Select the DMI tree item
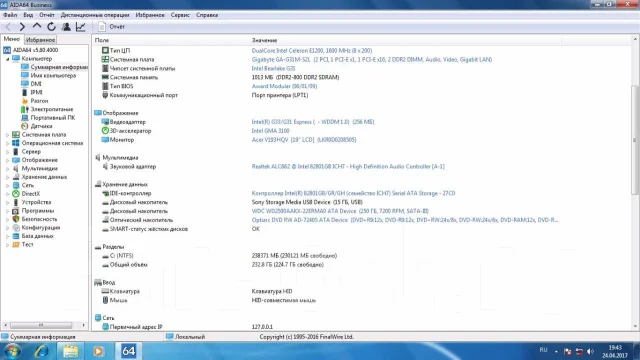This screenshot has width=640, height=360. 31,84
